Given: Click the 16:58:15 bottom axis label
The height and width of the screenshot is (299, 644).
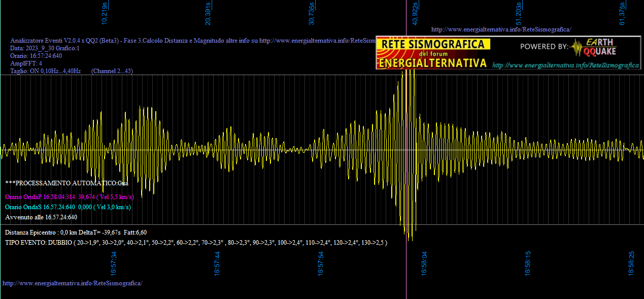Looking at the screenshot, I should click(528, 263).
